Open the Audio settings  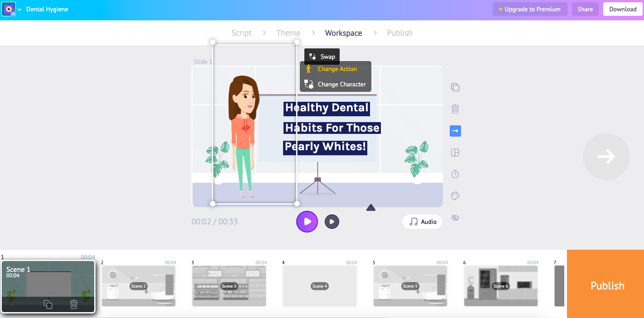[x=422, y=222]
